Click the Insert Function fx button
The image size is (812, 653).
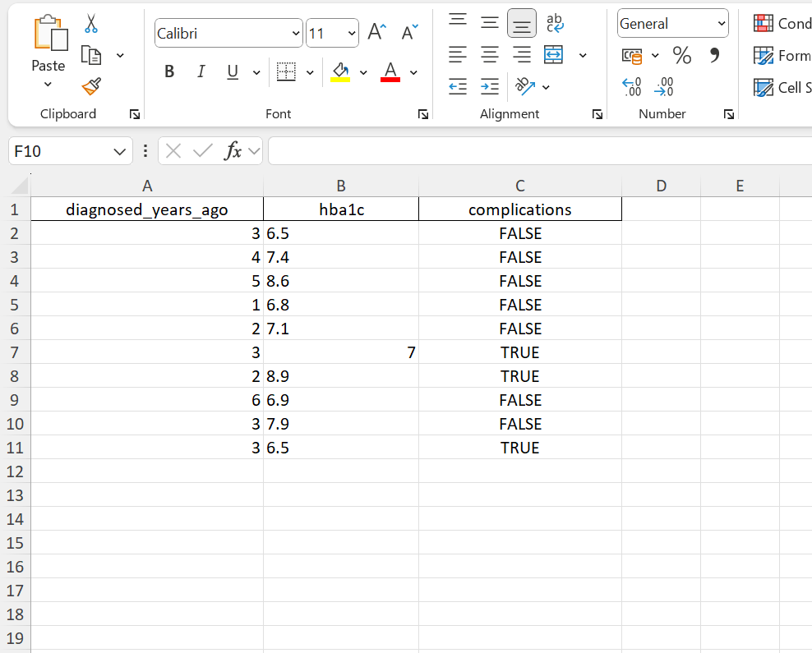tap(233, 151)
